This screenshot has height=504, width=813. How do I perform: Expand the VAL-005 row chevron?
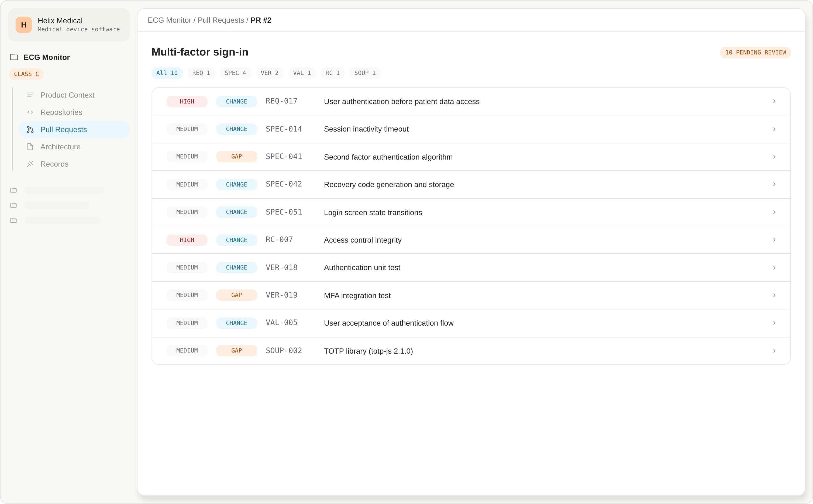774,323
